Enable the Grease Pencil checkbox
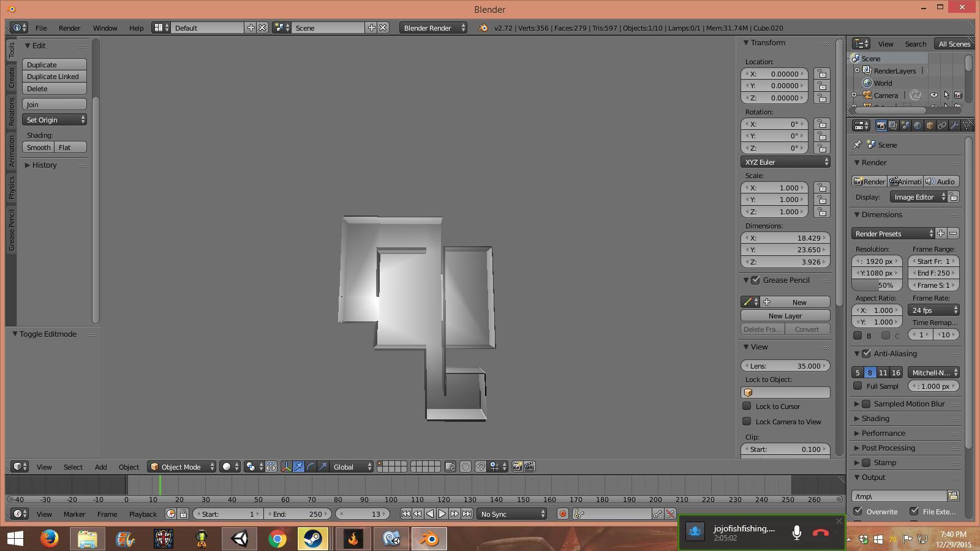The width and height of the screenshot is (980, 551). point(756,280)
